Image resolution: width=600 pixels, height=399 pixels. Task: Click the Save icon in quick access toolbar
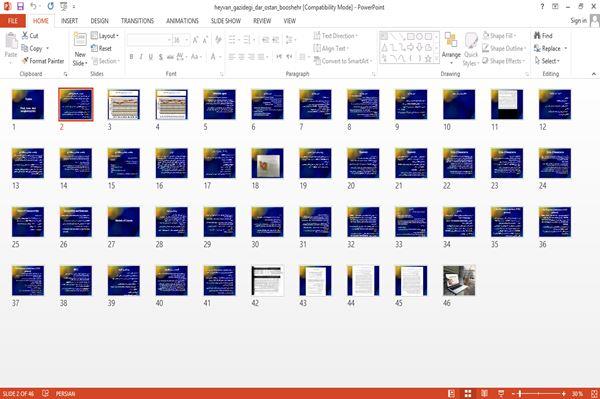coord(20,6)
